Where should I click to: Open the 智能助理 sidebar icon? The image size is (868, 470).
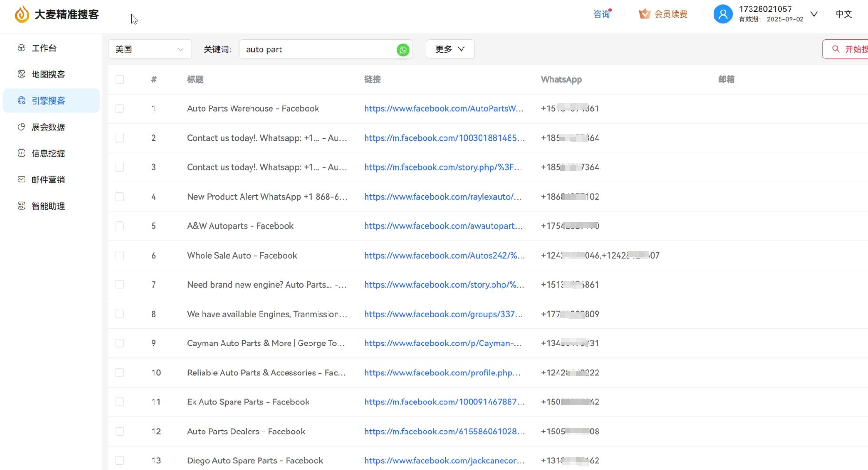click(x=21, y=206)
